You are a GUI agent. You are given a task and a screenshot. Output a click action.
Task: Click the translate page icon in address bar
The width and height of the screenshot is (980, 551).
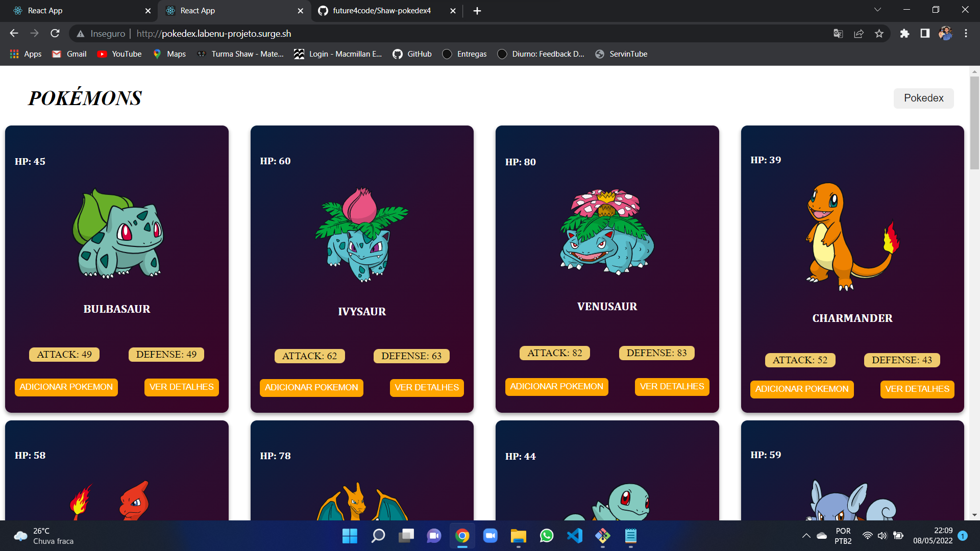[838, 33]
